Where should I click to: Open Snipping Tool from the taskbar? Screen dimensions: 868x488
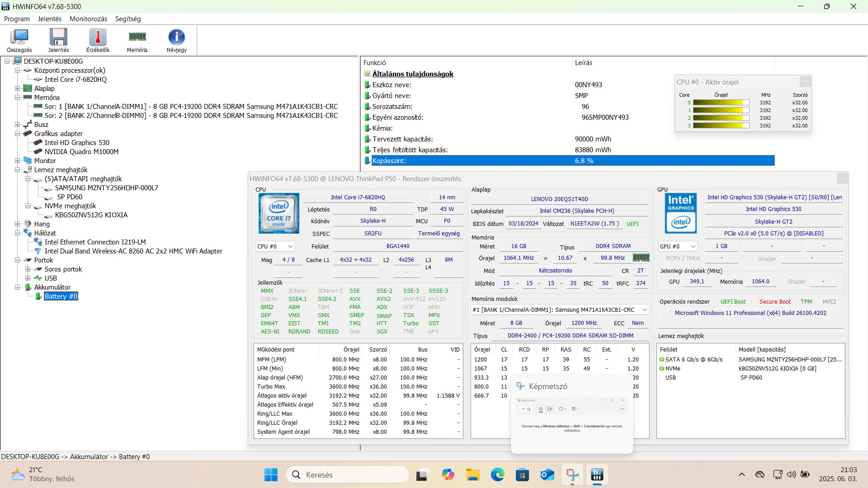572,475
